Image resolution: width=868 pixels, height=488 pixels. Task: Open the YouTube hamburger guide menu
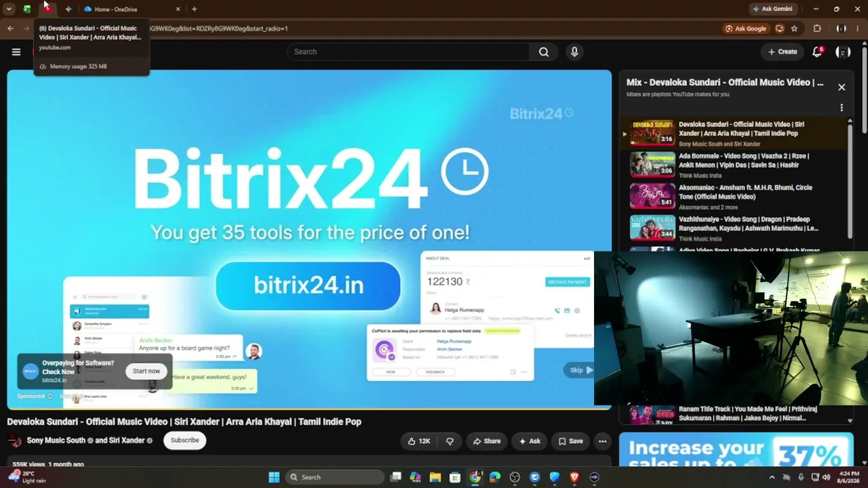tap(16, 52)
